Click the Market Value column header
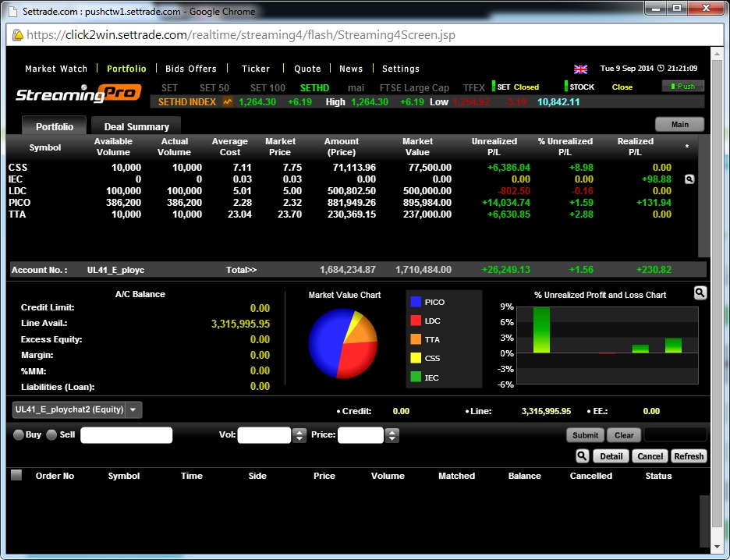The height and width of the screenshot is (560, 730). click(x=417, y=147)
